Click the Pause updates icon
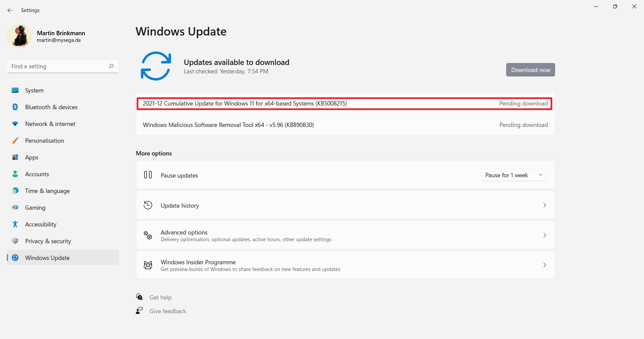 point(148,175)
